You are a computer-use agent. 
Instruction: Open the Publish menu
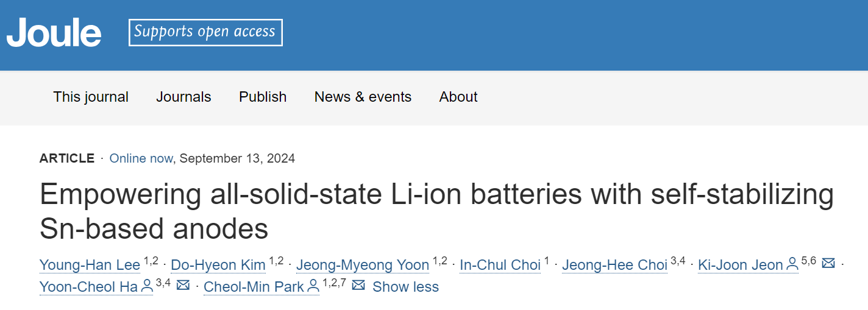pyautogui.click(x=263, y=97)
